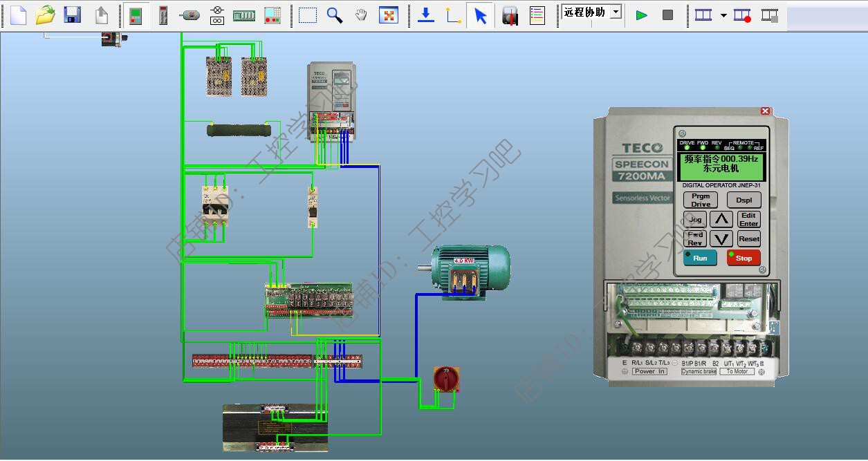Start recording with red-dot filmstrip icon

pyautogui.click(x=743, y=15)
